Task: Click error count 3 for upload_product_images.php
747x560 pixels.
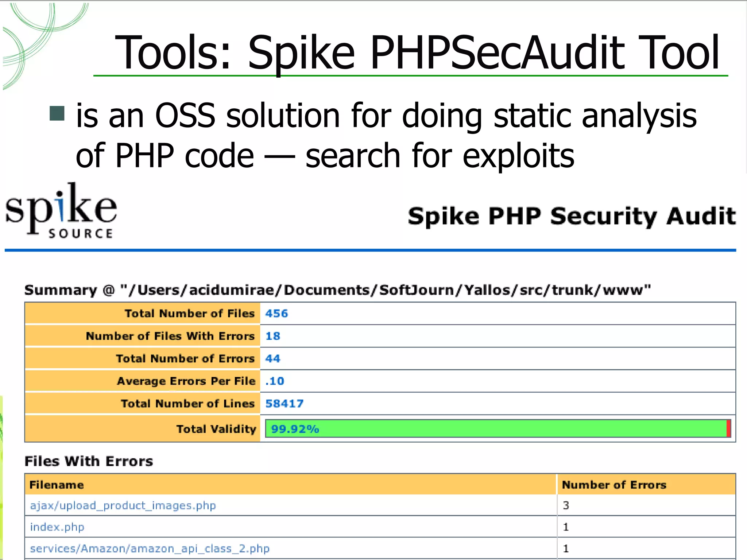Action: [566, 505]
